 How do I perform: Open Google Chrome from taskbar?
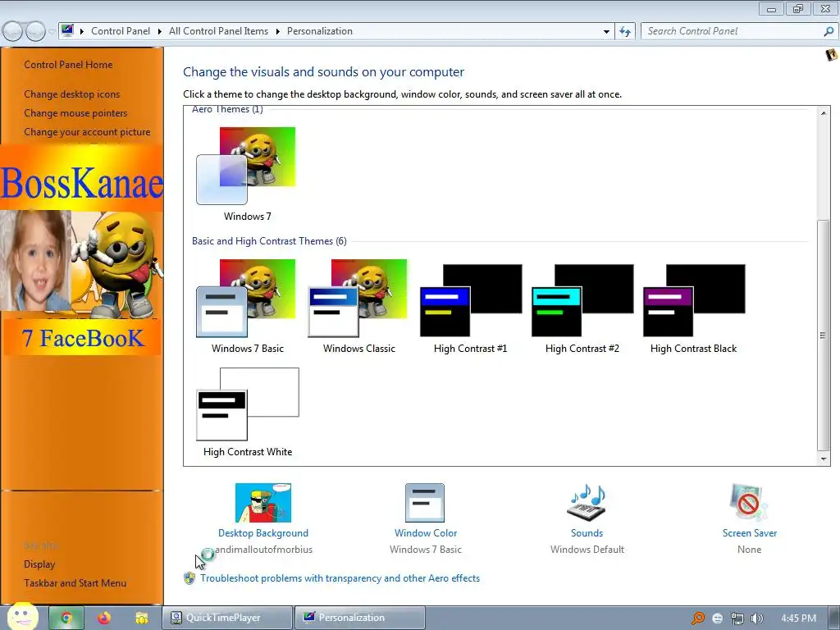click(66, 618)
